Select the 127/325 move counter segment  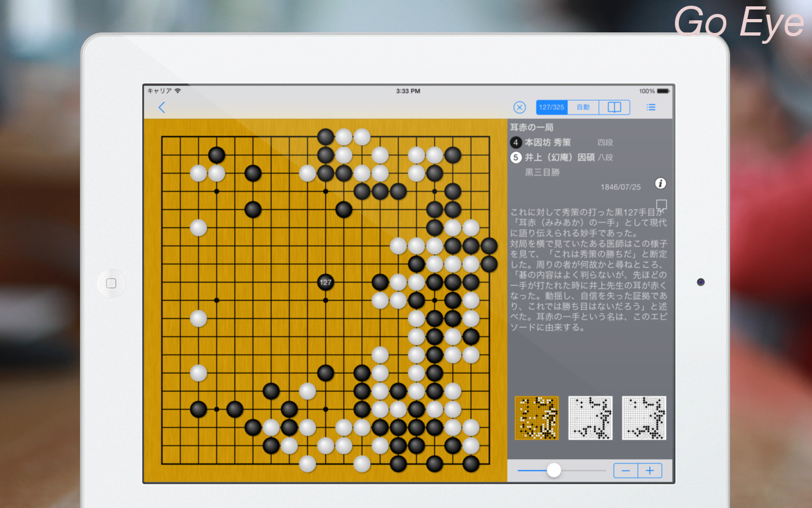[552, 107]
